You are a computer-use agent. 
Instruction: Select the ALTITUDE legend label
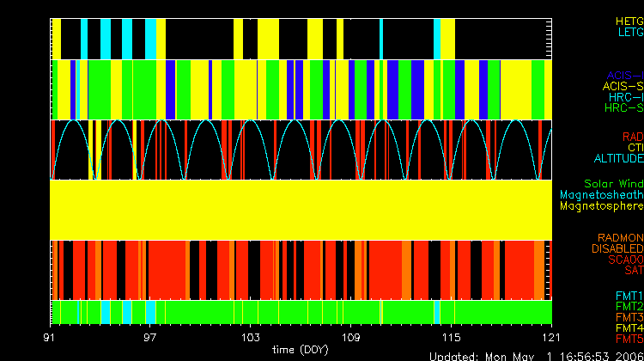coord(618,159)
